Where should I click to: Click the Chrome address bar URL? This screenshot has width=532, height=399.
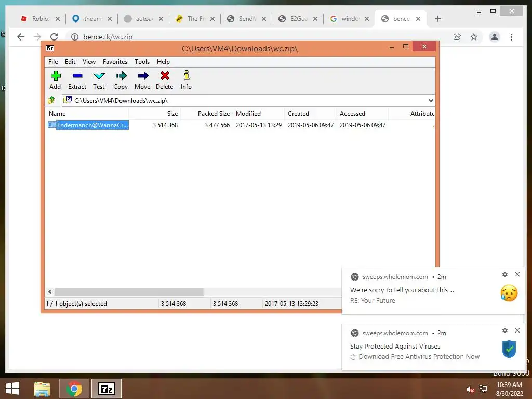coord(108,37)
